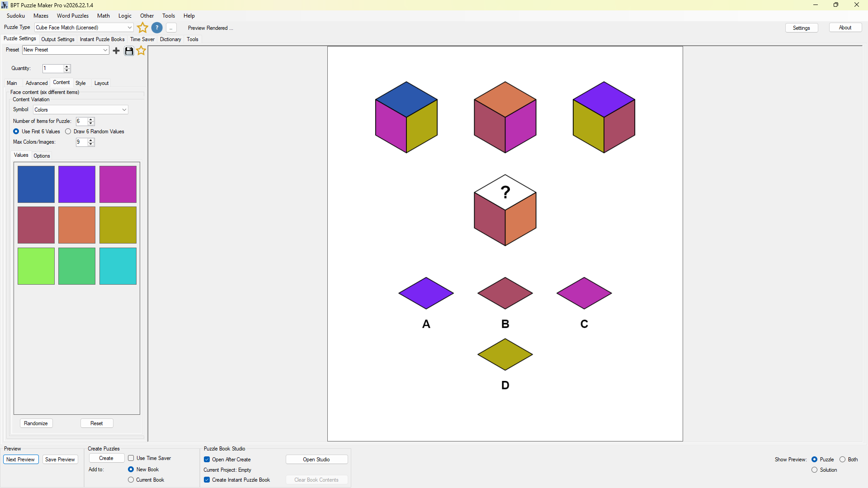Image resolution: width=868 pixels, height=488 pixels.
Task: Choose Solution in Show Preview
Action: pyautogui.click(x=815, y=470)
